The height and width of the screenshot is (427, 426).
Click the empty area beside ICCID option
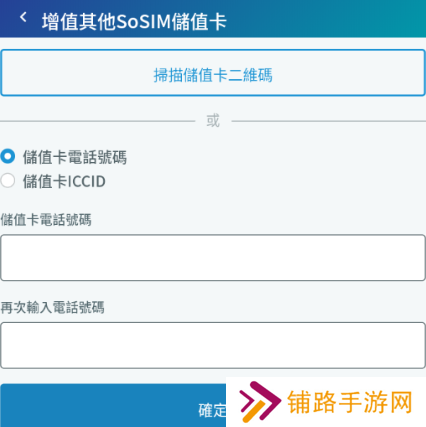pyautogui.click(x=263, y=181)
